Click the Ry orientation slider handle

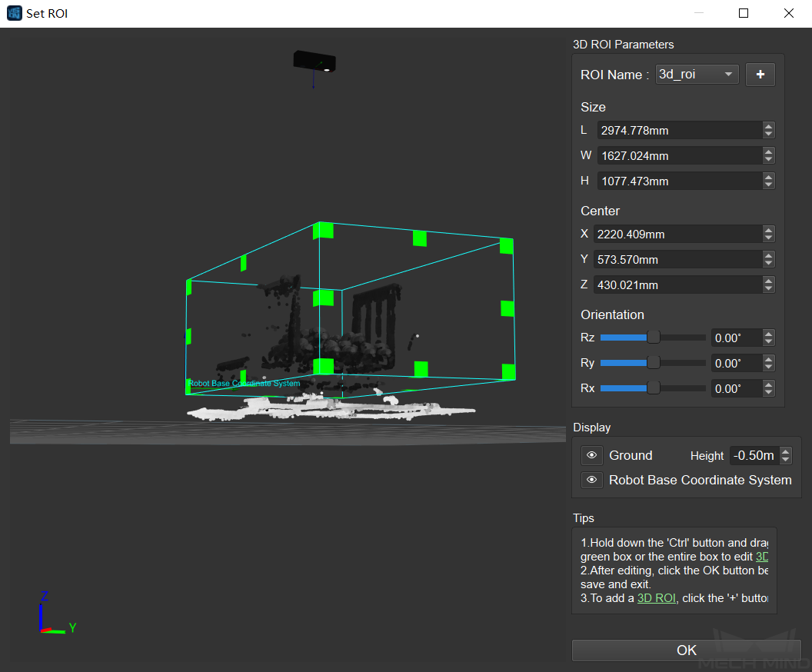(654, 363)
